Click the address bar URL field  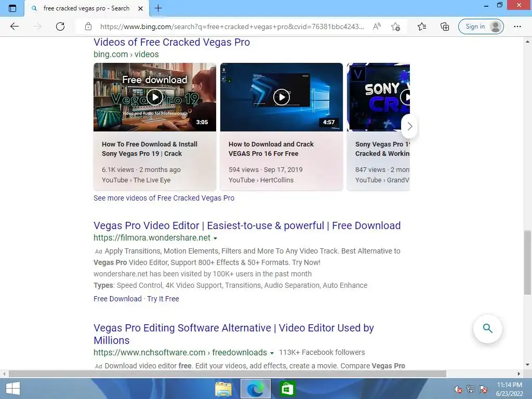[x=232, y=26]
